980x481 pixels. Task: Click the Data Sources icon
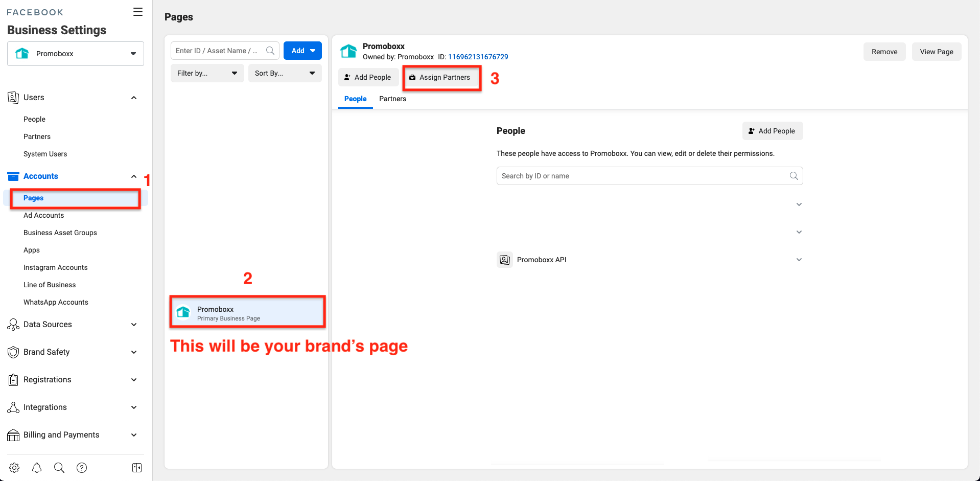coord(13,325)
